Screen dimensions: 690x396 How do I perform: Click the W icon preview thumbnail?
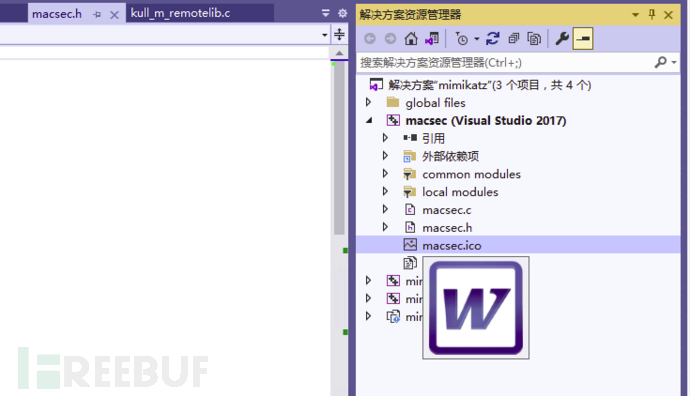[x=476, y=308]
